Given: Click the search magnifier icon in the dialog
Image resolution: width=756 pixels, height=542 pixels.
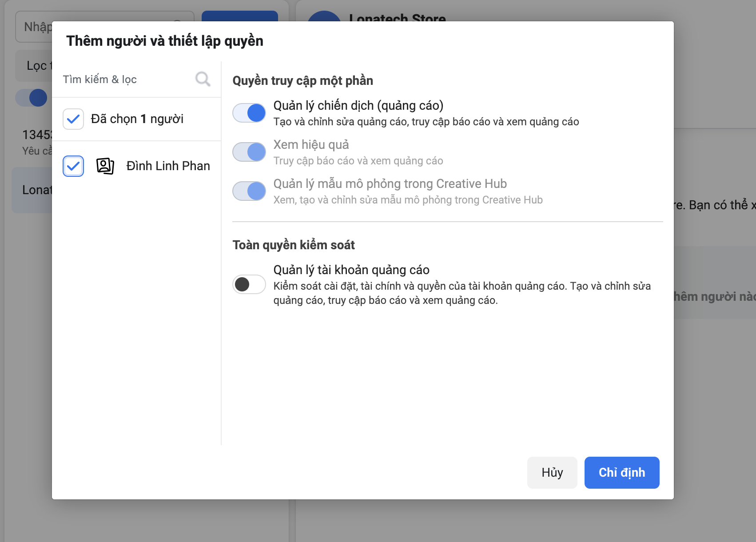Looking at the screenshot, I should pos(203,79).
